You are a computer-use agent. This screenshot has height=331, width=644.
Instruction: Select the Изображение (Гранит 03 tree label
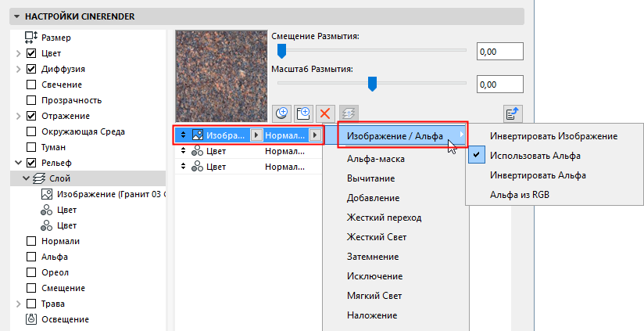click(x=111, y=194)
